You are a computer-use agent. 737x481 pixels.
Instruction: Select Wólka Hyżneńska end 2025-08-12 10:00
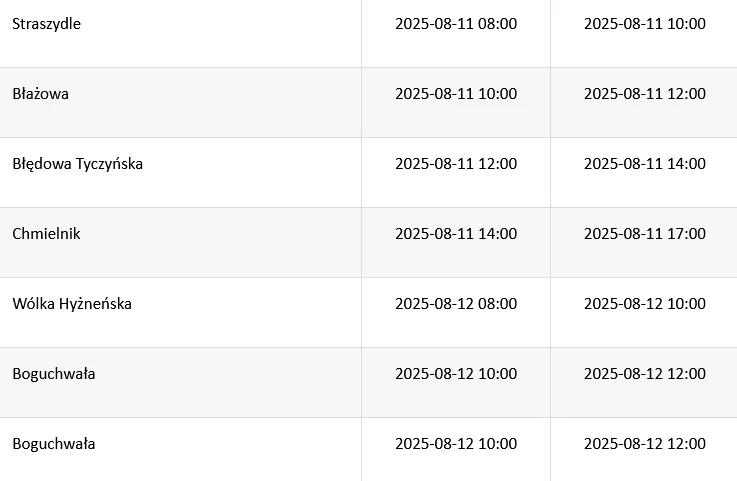pos(645,304)
